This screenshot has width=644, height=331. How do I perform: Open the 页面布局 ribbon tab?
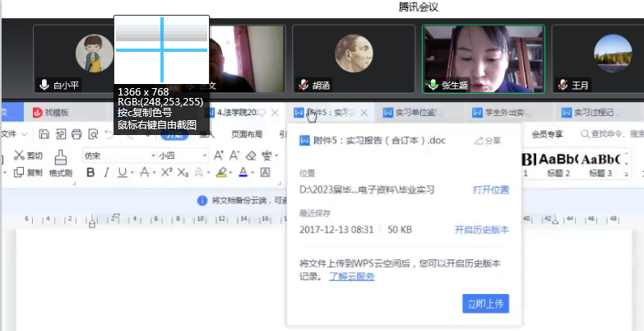pos(247,134)
